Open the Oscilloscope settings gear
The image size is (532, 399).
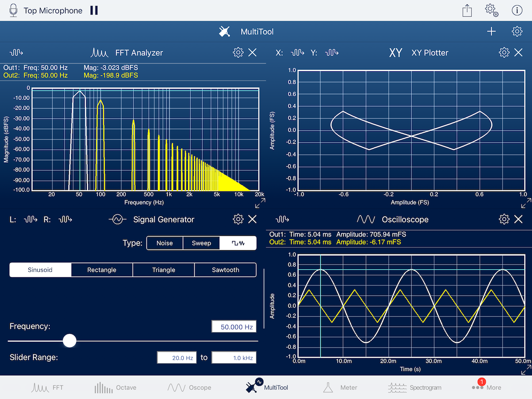[504, 219]
